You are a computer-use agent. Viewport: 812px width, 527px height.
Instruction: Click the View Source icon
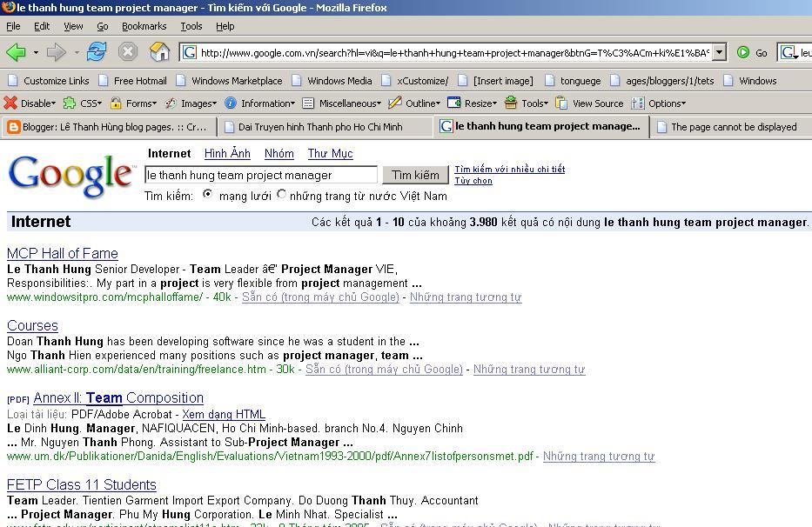coord(561,103)
